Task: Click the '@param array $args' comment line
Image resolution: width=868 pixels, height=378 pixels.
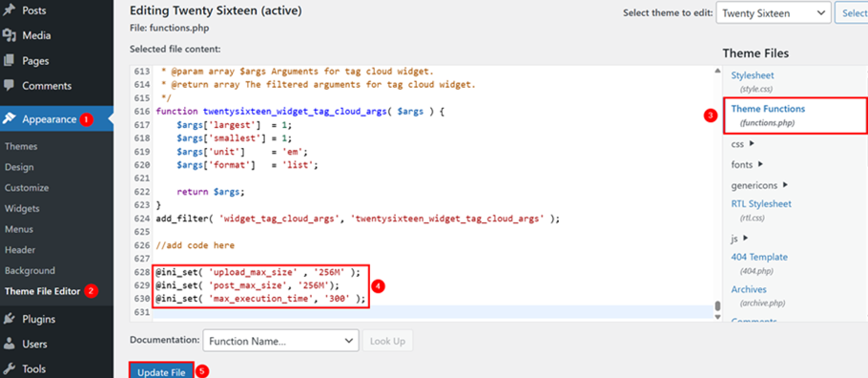Action: click(x=298, y=72)
